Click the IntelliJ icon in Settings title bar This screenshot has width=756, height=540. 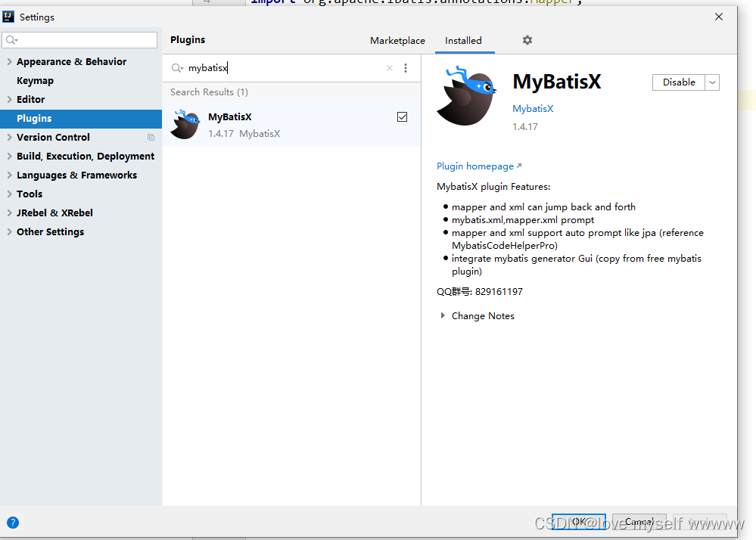click(x=8, y=17)
